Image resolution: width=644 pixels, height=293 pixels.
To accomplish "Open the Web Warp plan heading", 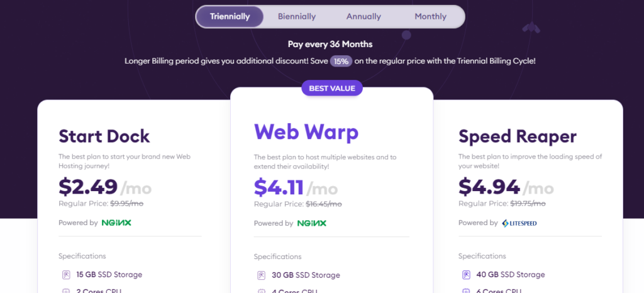I will click(306, 132).
